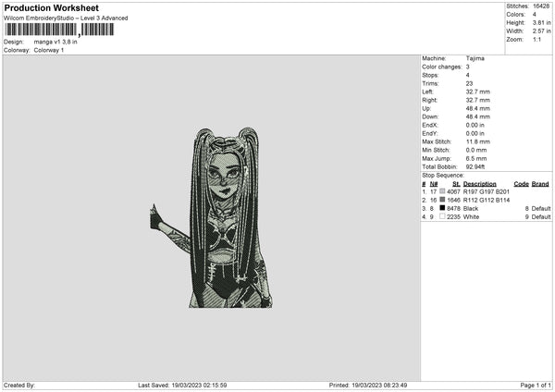Click the Width value 2.57 in
Image resolution: width=555 pixels, height=392 pixels.
[x=541, y=31]
